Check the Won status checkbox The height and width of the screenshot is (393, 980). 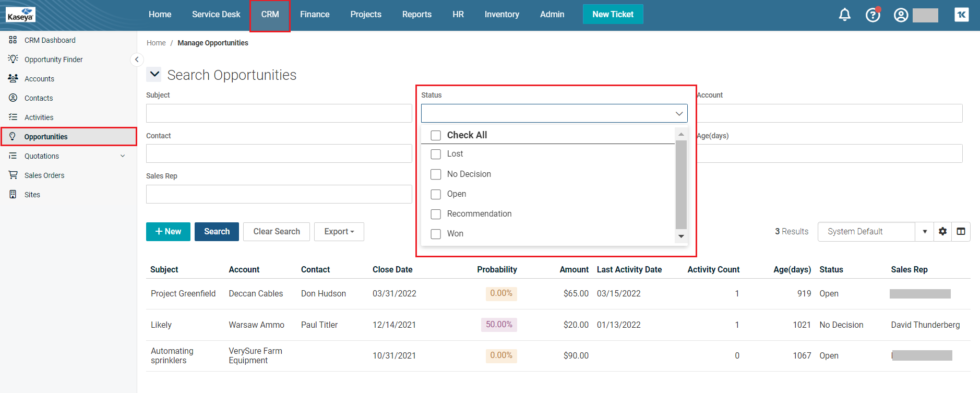[x=436, y=234]
